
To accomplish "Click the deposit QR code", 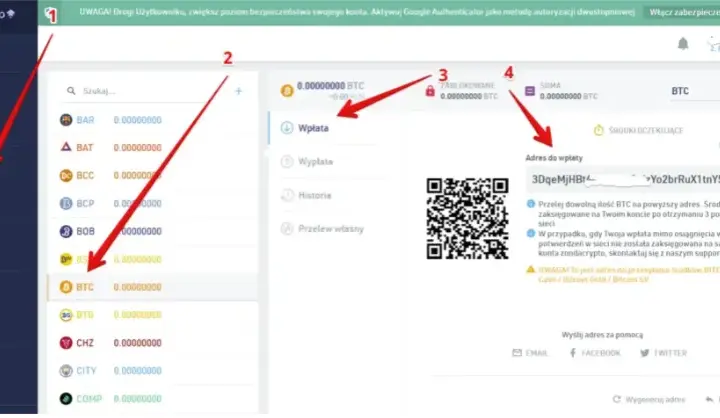I will (x=467, y=219).
